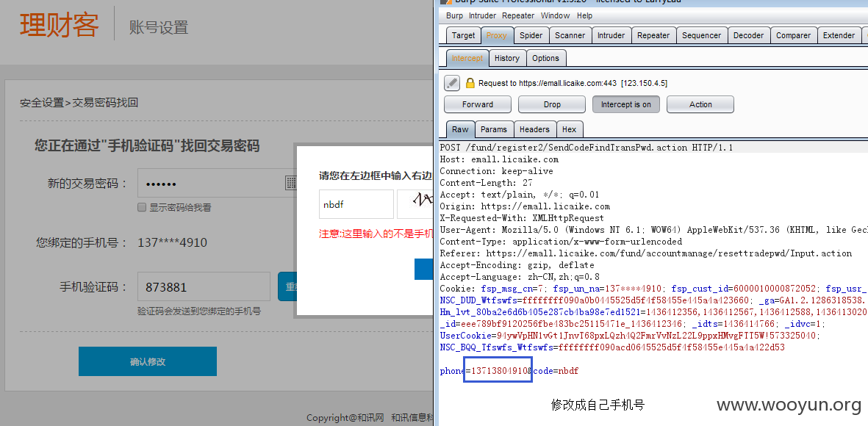Open the Scanner tab
The height and width of the screenshot is (426, 868).
(570, 35)
